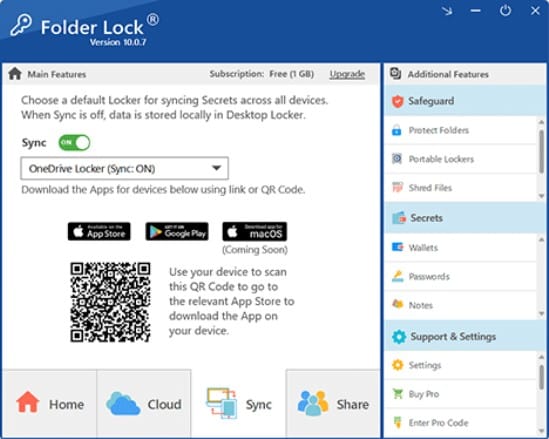The height and width of the screenshot is (439, 549).
Task: Open Wallets in Secrets
Action: 461,248
